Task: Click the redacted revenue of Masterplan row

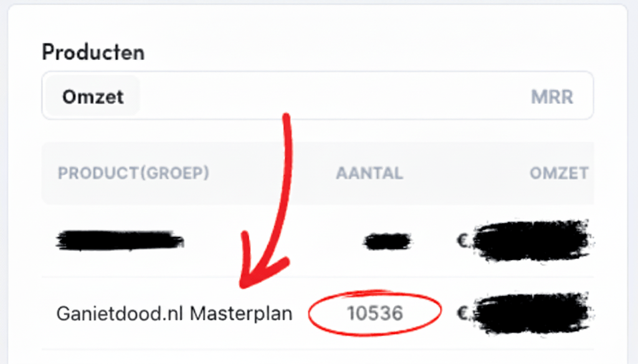Action: click(x=531, y=313)
